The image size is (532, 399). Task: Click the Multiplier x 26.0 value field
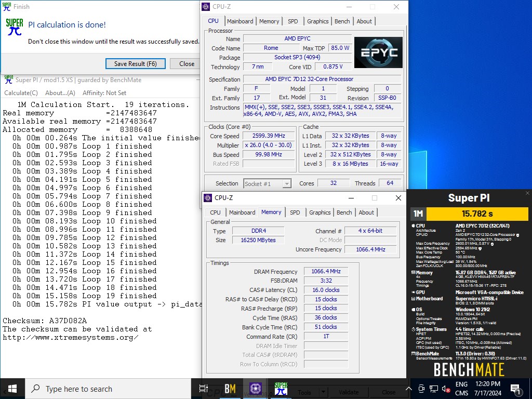pyautogui.click(x=269, y=145)
